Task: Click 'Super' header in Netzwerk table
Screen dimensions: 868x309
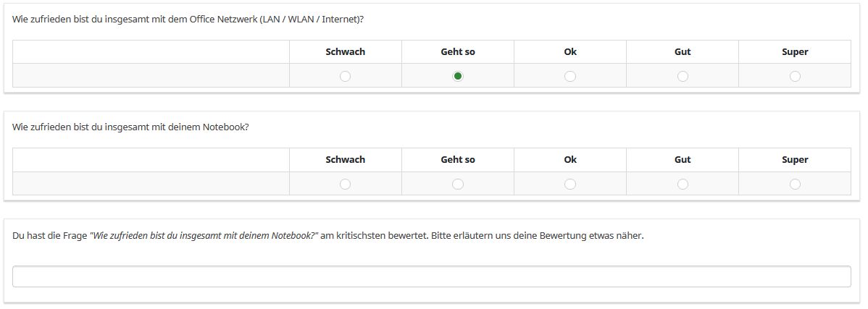Action: 795,52
